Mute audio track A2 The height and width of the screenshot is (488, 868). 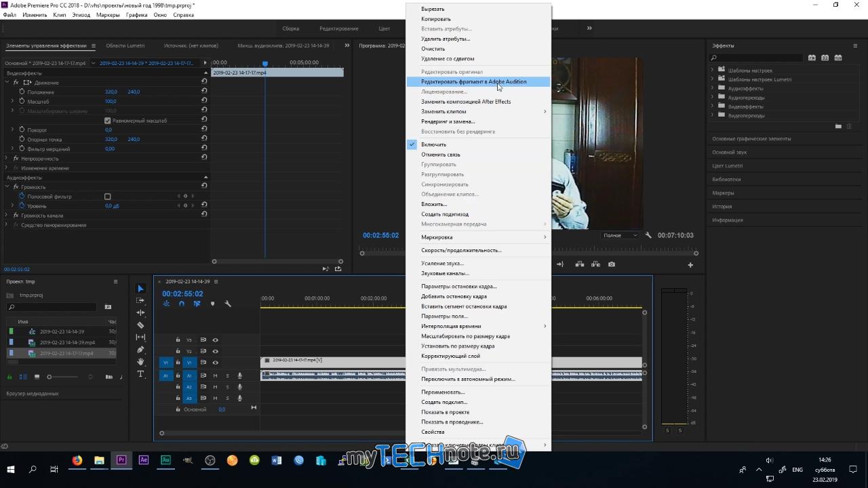tap(215, 387)
